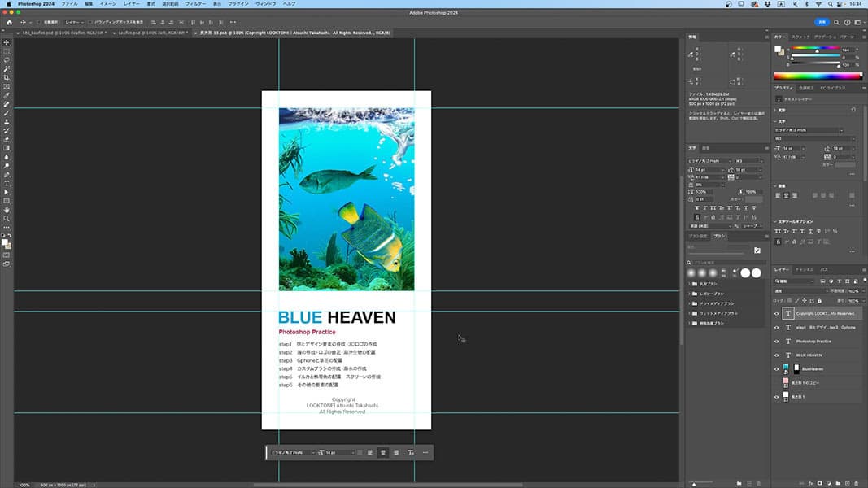Switch to the スウォッチ panel tab
868x488 pixels.
[800, 37]
